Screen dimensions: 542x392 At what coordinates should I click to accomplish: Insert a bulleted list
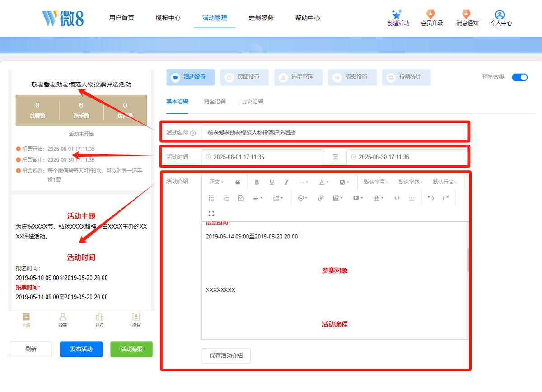211,198
